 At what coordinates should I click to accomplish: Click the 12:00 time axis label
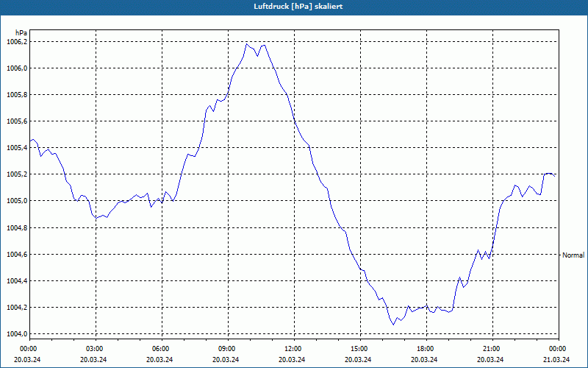click(292, 349)
